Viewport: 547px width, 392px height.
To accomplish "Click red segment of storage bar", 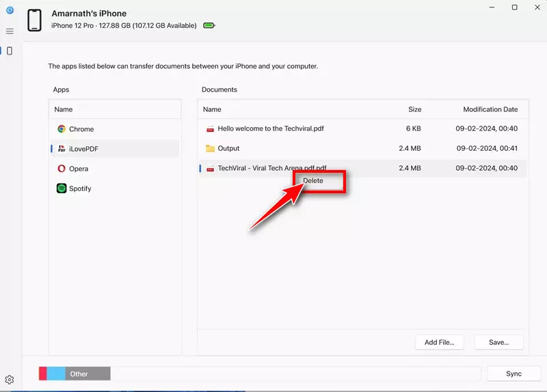I will (x=43, y=374).
